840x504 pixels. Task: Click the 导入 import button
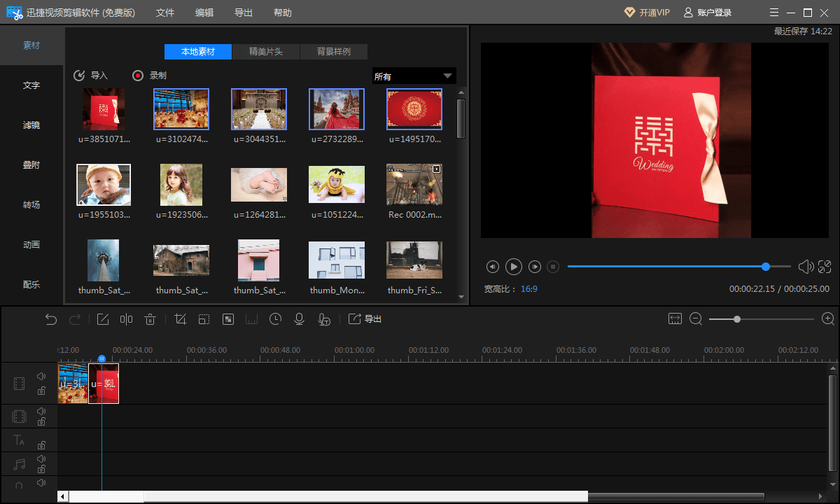pos(91,76)
